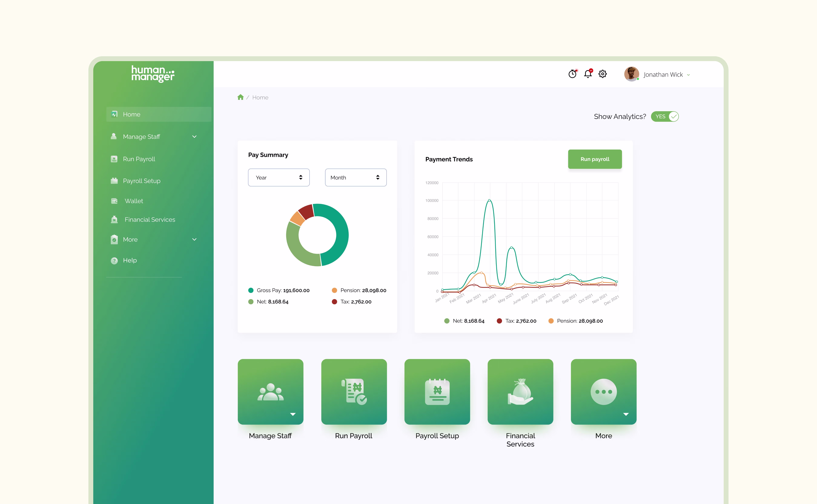Viewport: 817px width, 504px height.
Task: Click the timer clock icon in header
Action: [x=572, y=74]
